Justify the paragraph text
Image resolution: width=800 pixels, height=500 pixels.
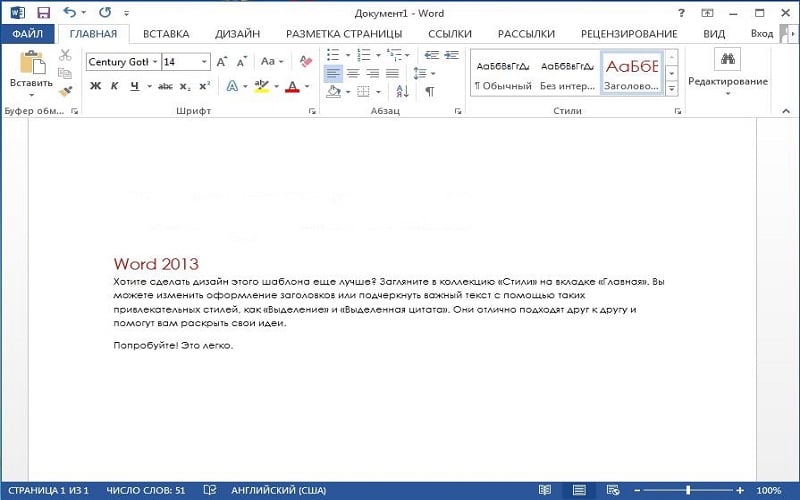(392, 73)
